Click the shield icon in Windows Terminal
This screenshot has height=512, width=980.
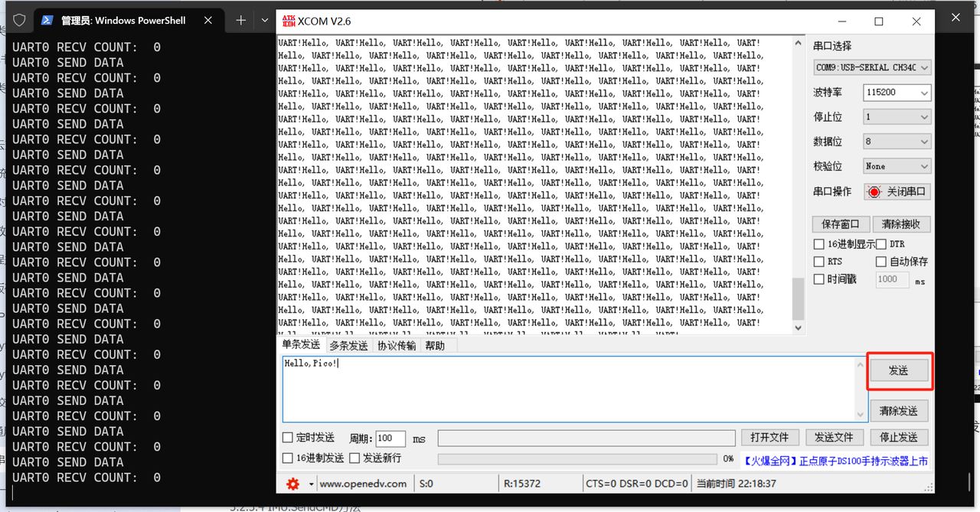pyautogui.click(x=19, y=21)
